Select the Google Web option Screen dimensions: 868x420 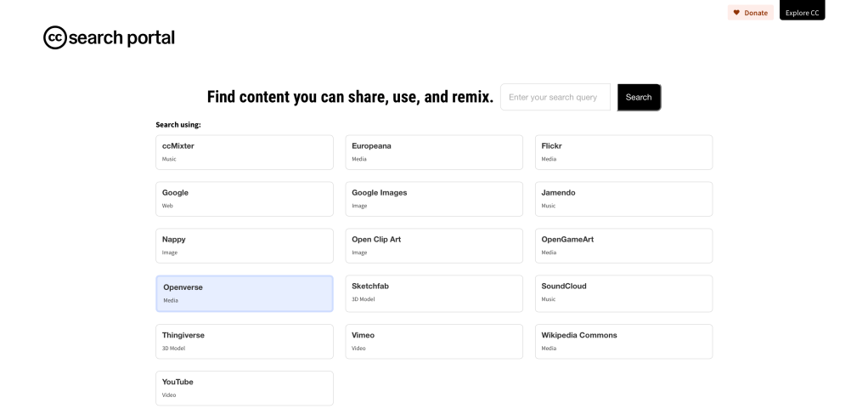click(244, 199)
